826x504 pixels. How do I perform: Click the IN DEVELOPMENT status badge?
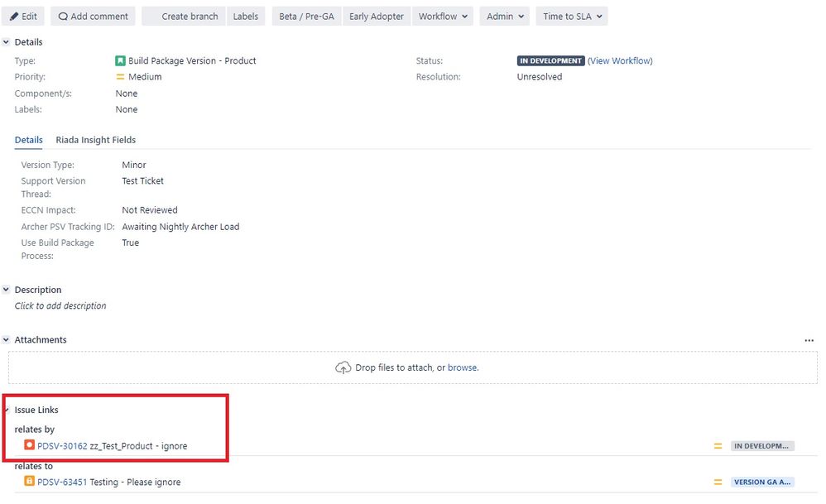point(550,61)
